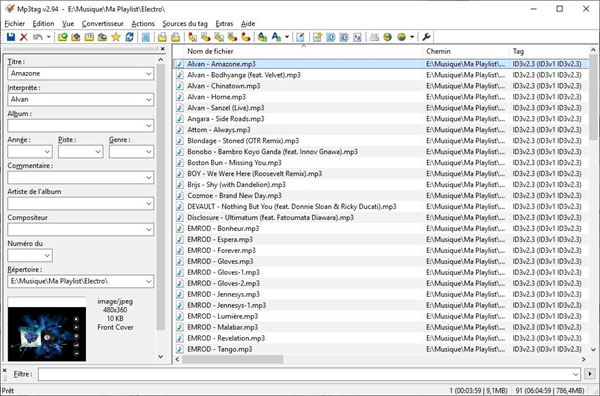This screenshot has height=396, width=600.
Task: Click the export icon with yellow arrow
Action: [317, 37]
